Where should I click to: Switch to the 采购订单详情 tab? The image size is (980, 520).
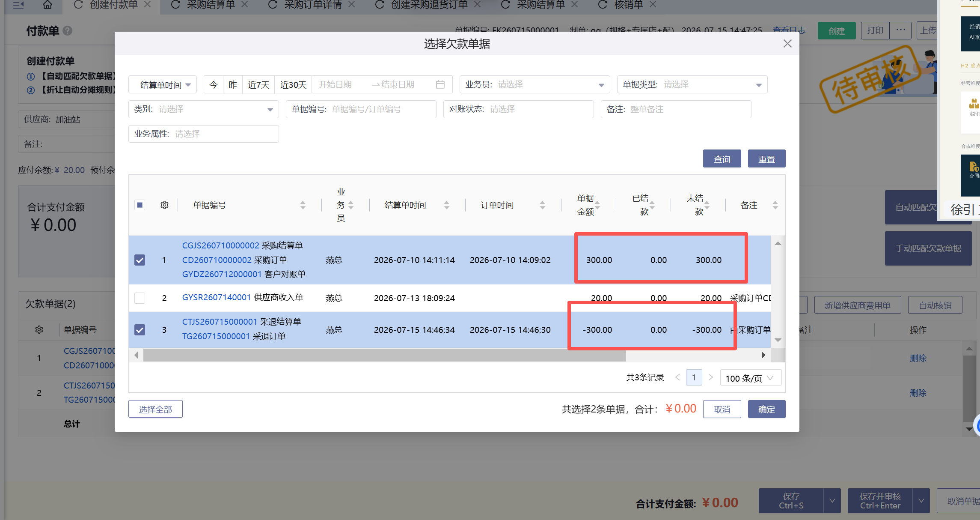point(313,5)
